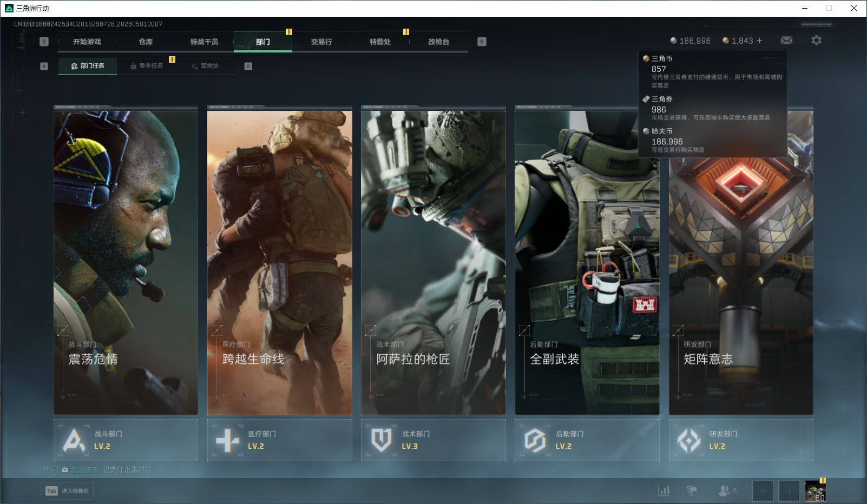Select the 后勤部门 LV.2 level panel
Screen dimensions: 867x504
[x=587, y=440]
